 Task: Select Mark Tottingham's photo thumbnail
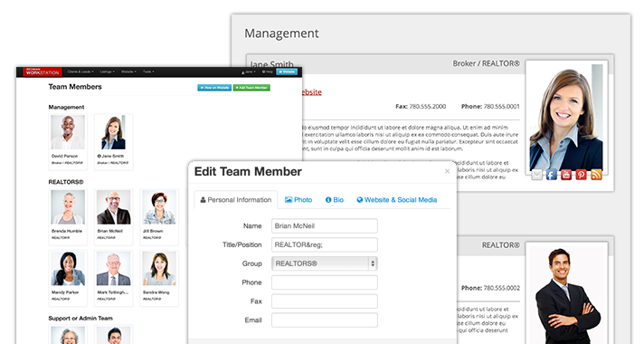tap(113, 269)
